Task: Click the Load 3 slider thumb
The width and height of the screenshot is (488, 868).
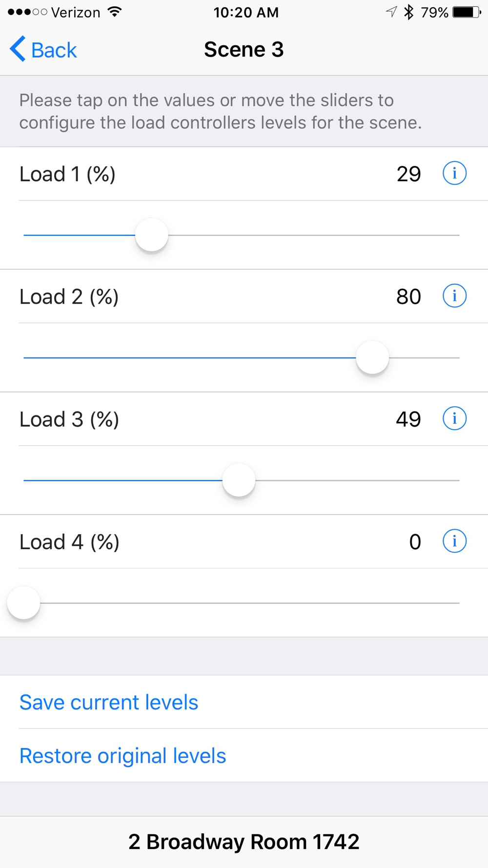Action: click(x=239, y=480)
